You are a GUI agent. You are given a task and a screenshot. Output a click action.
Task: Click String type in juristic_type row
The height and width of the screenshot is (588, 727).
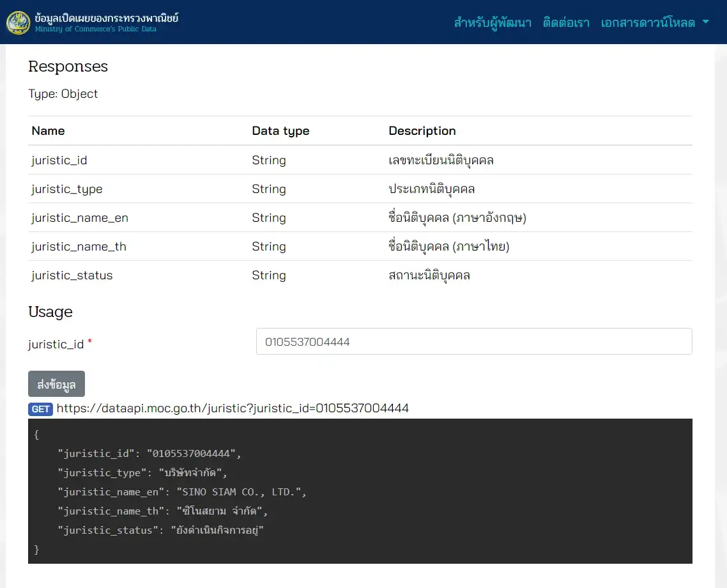point(269,189)
